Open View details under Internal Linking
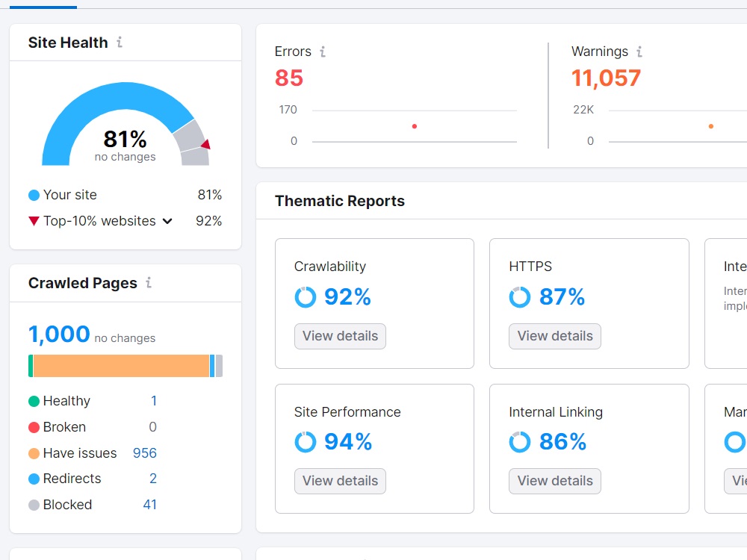 554,481
